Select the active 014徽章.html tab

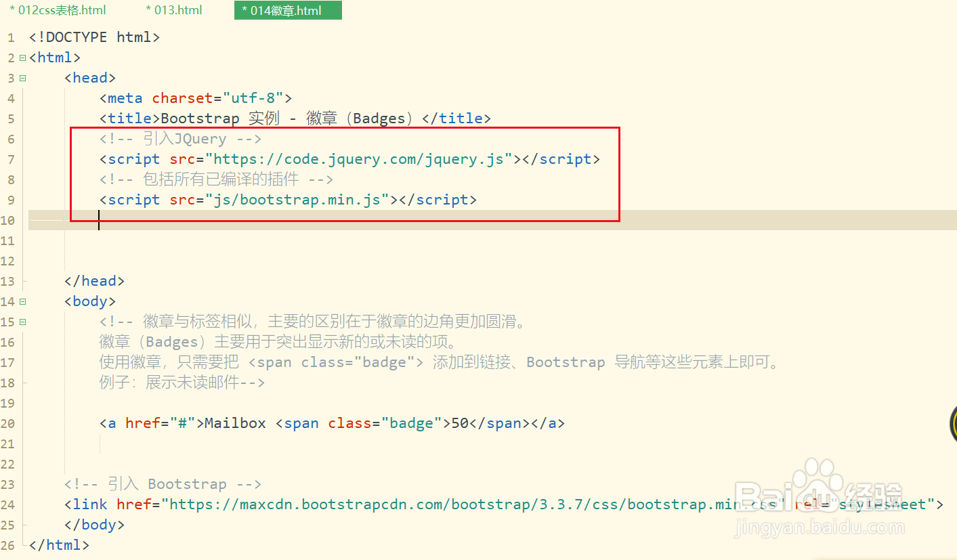[x=288, y=10]
